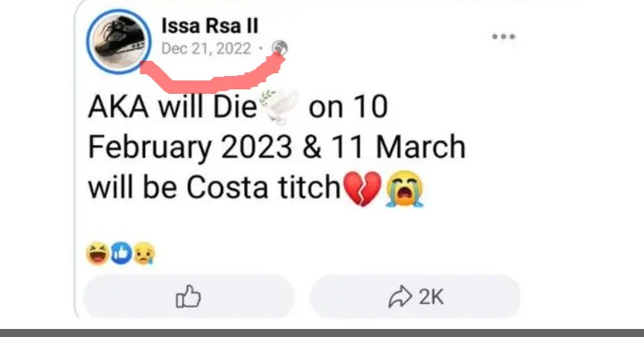Viewport: 644px width, 337px height.
Task: Click the globe public-audience icon
Action: 280,48
